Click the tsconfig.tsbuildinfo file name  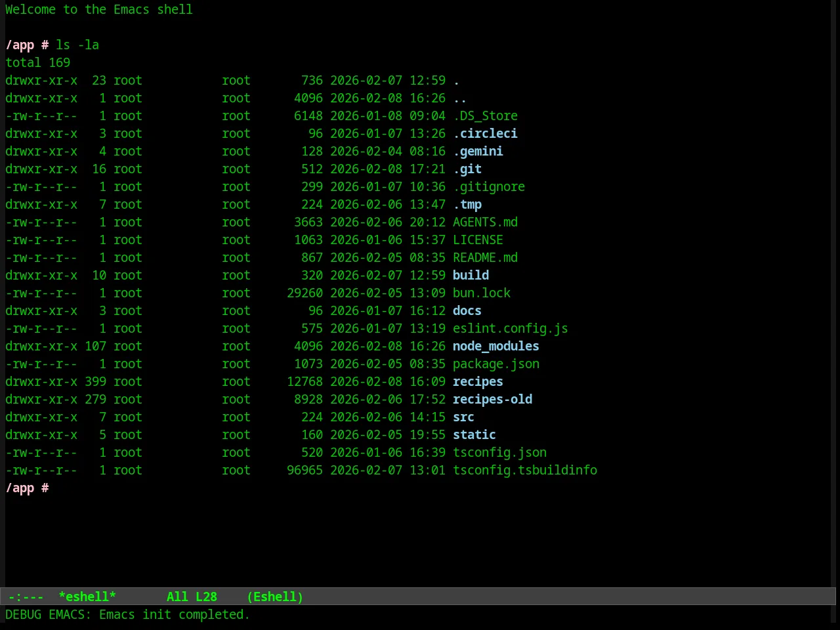point(525,470)
